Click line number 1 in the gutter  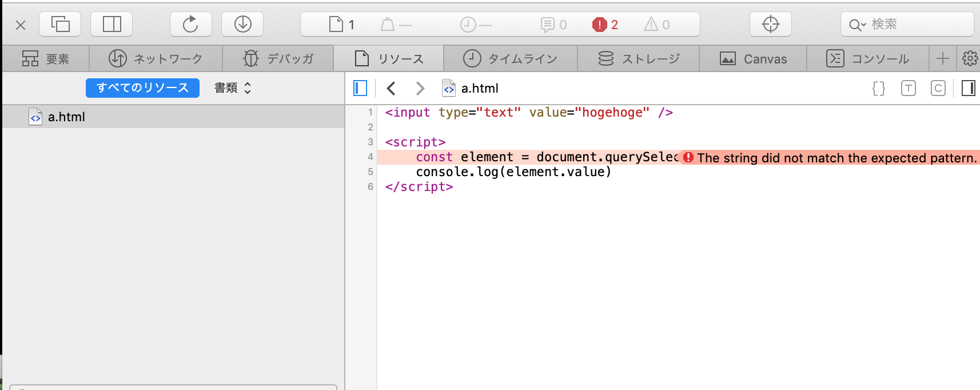coord(371,112)
